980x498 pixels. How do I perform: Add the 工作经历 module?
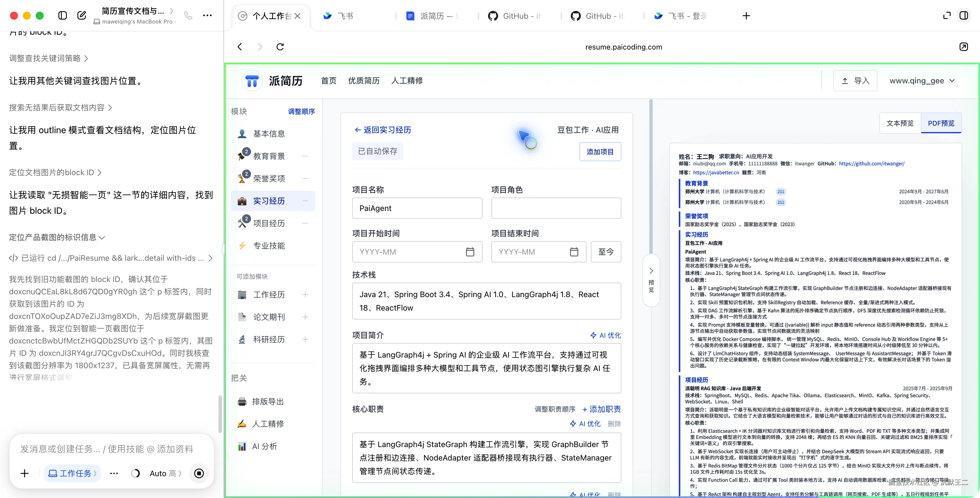coord(305,295)
